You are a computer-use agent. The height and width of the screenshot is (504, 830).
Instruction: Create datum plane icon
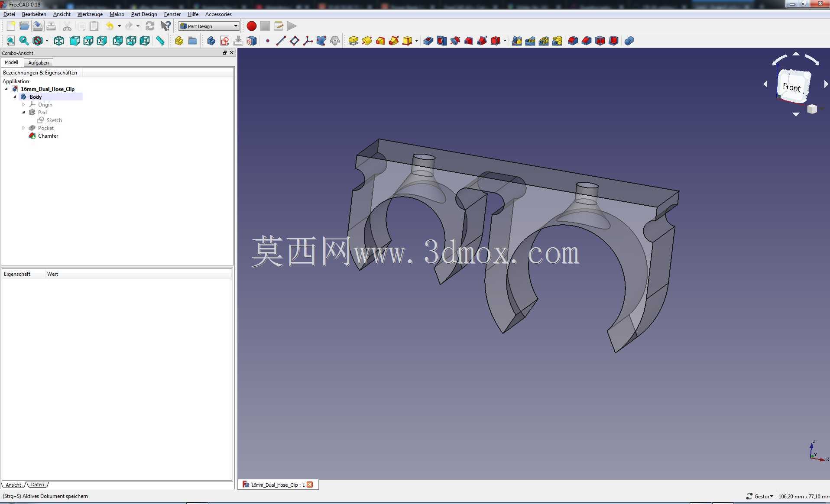click(294, 41)
